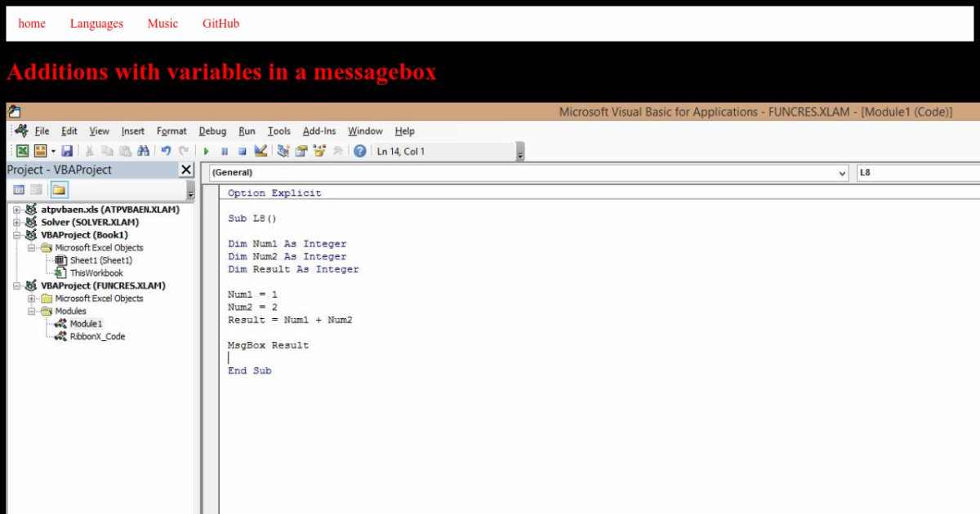Collapse the Modules folder
Viewport: 980px width, 514px height.
pyautogui.click(x=32, y=312)
